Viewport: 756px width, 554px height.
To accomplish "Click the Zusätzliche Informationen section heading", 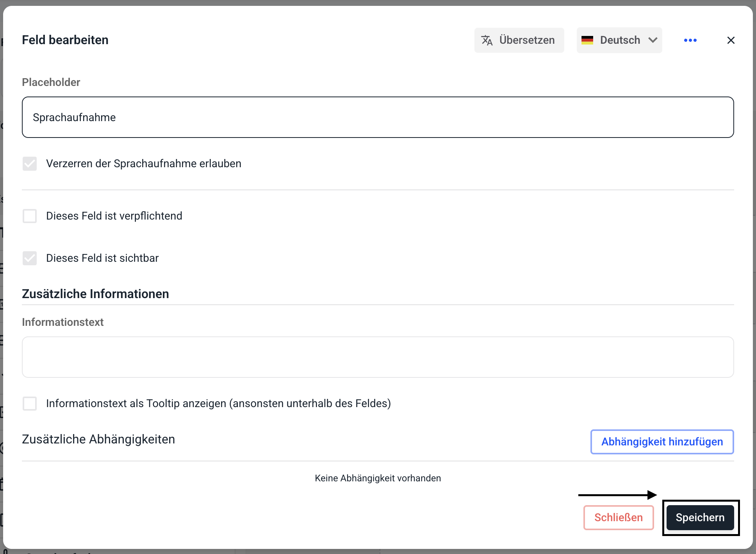I will pyautogui.click(x=95, y=294).
